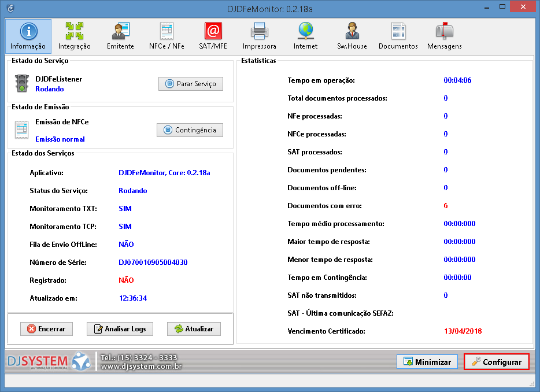The image size is (540, 392).
Task: Close the DJDFeMonitor window
Action: (x=523, y=7)
